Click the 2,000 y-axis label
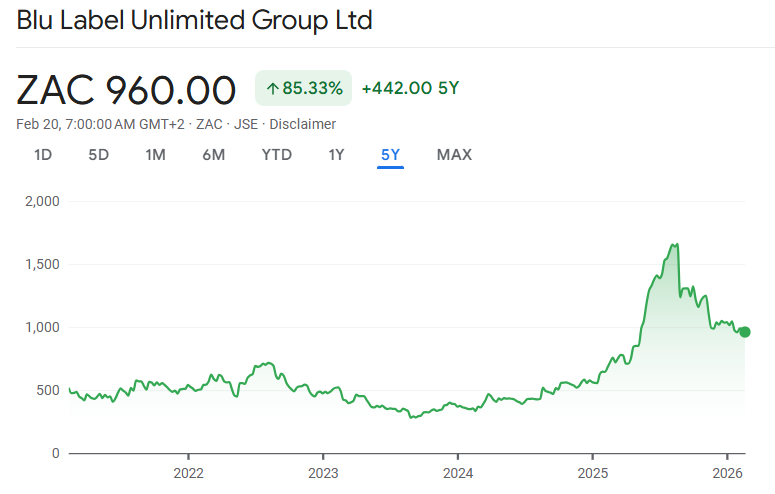 [x=41, y=201]
